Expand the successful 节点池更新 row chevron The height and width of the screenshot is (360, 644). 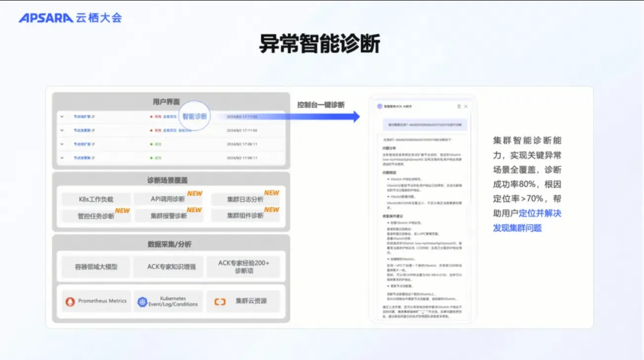[x=62, y=158]
